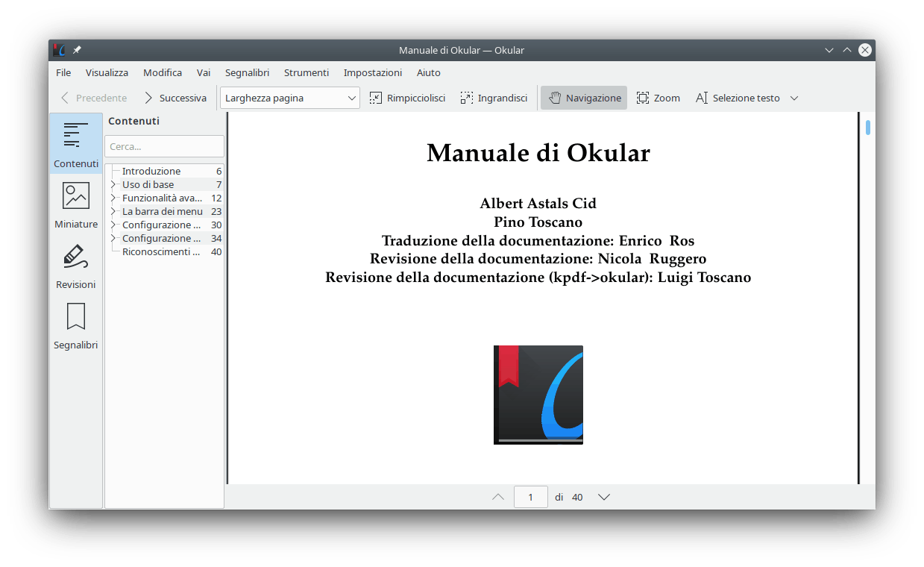
Task: Toggle the Navigazione browse mode
Action: click(584, 98)
